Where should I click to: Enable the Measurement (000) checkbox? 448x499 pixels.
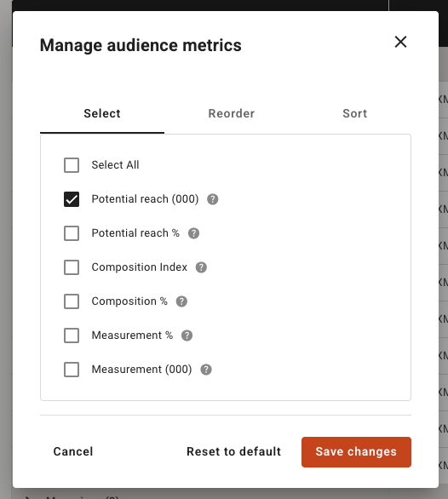(72, 370)
